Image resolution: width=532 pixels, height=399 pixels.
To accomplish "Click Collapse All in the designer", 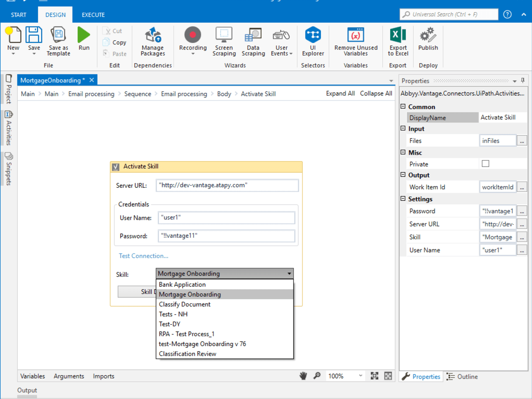I will (376, 94).
